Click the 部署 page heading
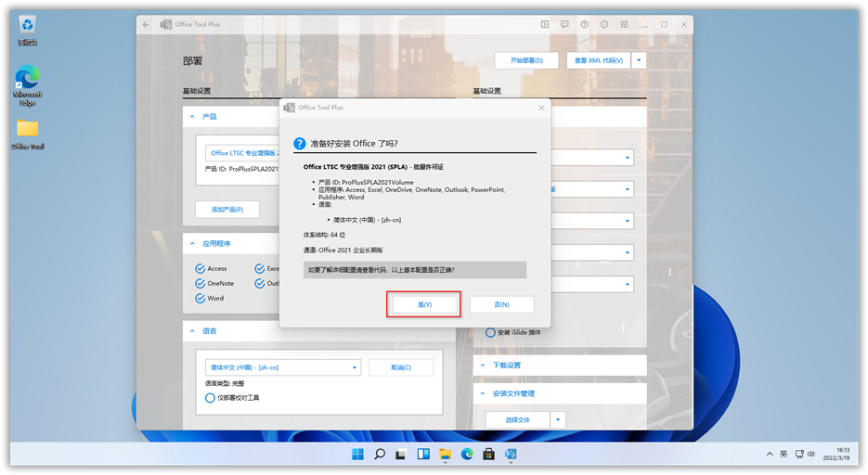The height and width of the screenshot is (475, 868). [x=193, y=61]
